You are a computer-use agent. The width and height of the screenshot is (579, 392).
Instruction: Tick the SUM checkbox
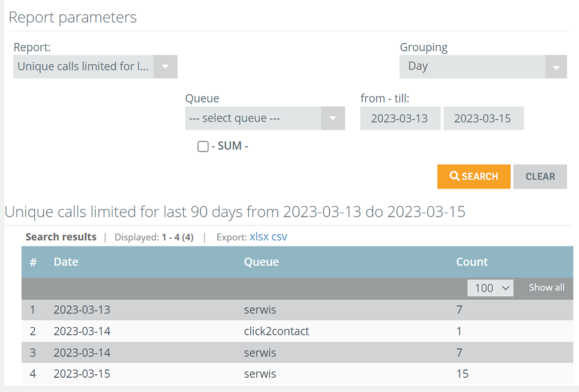203,146
